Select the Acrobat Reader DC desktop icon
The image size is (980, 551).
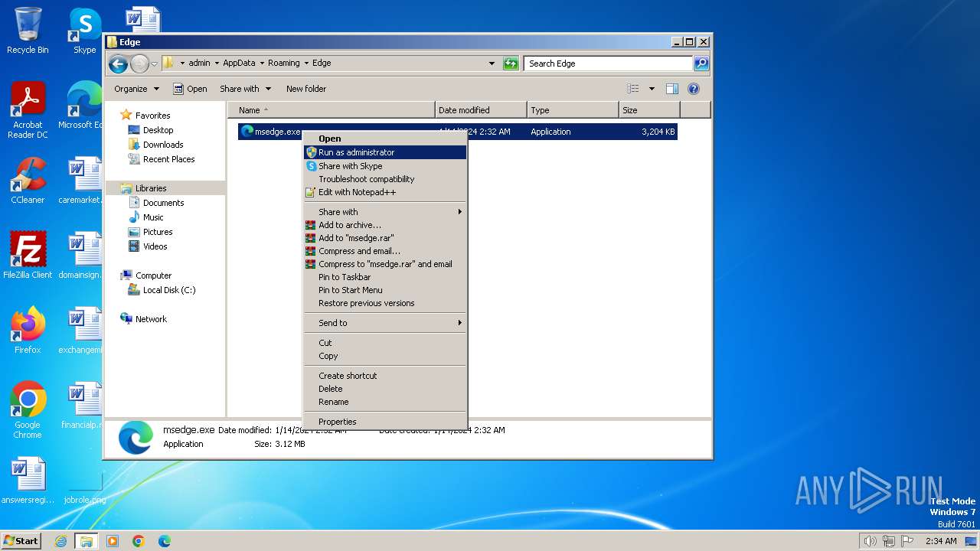point(28,111)
